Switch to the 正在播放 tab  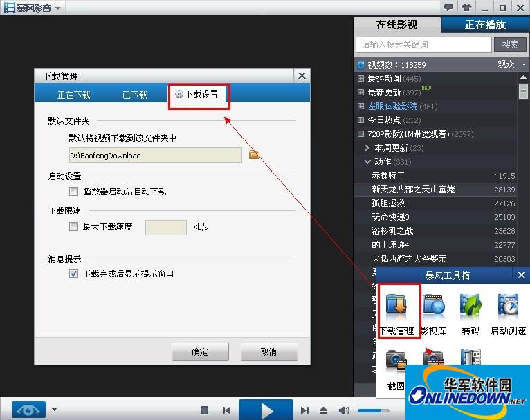(486, 25)
